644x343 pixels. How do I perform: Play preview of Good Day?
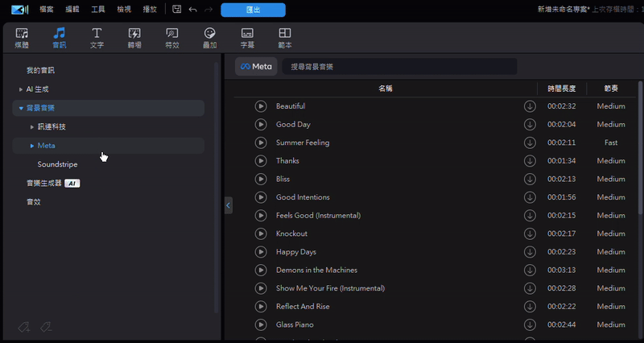coord(261,124)
